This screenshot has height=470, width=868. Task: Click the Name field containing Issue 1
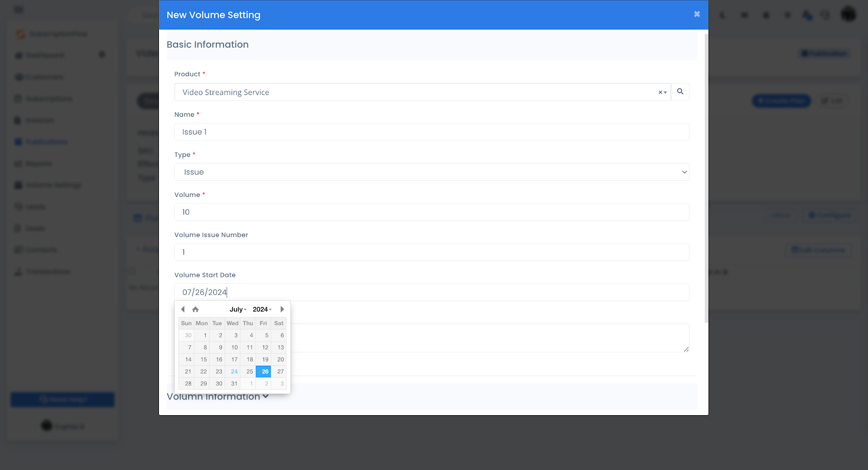point(431,132)
